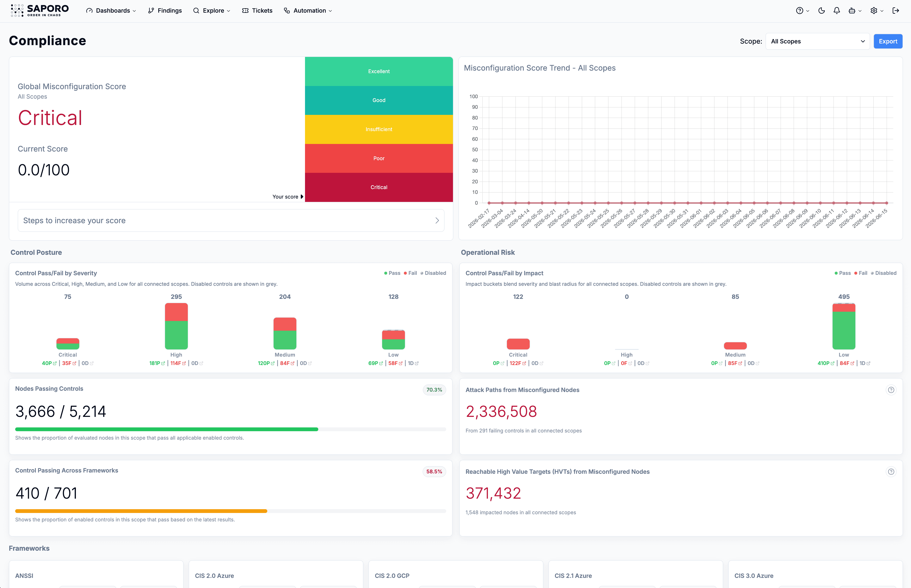911x588 pixels.
Task: Open the notifications bell
Action: point(837,11)
